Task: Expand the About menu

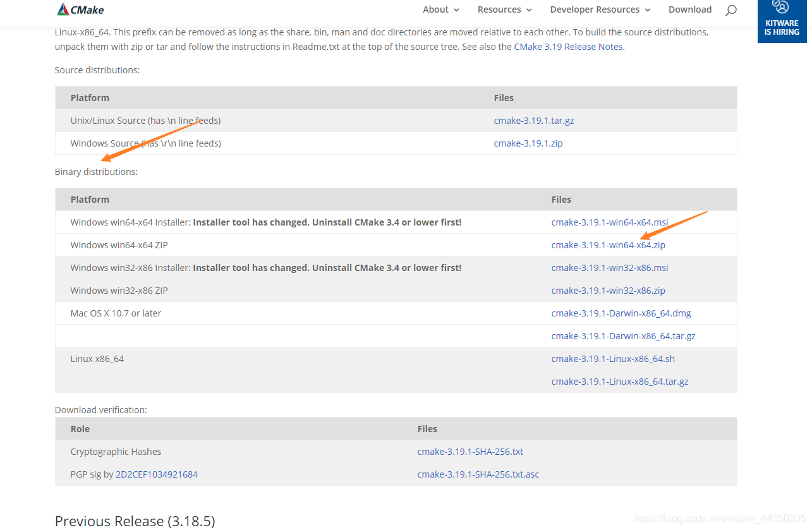Action: click(441, 9)
